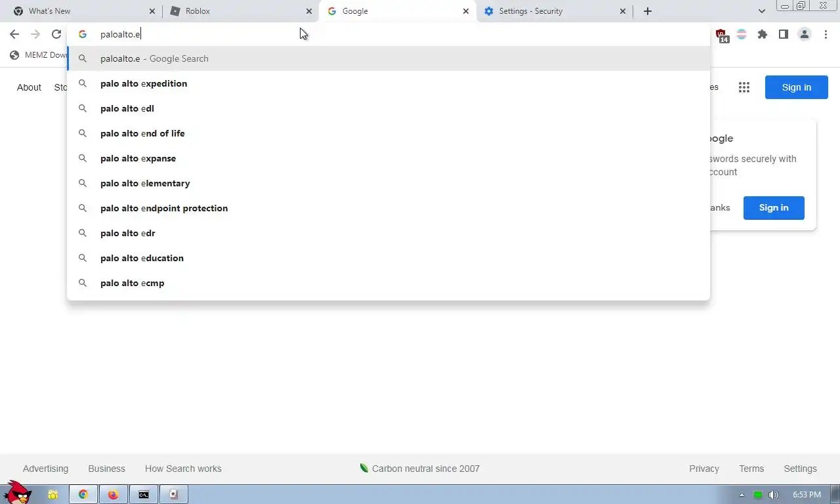Open the red extension icon with badge 14
Viewport: 840px width, 504px height.
(x=721, y=35)
